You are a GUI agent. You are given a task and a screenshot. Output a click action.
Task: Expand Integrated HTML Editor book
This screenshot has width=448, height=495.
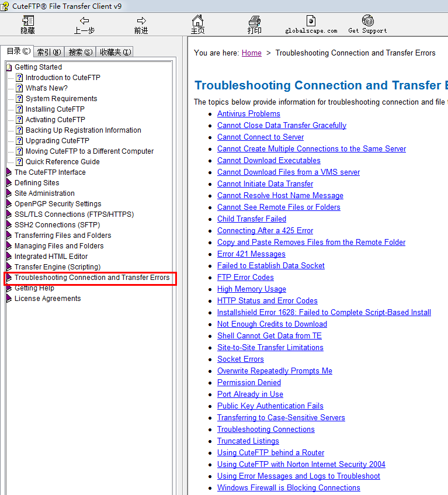[9, 257]
